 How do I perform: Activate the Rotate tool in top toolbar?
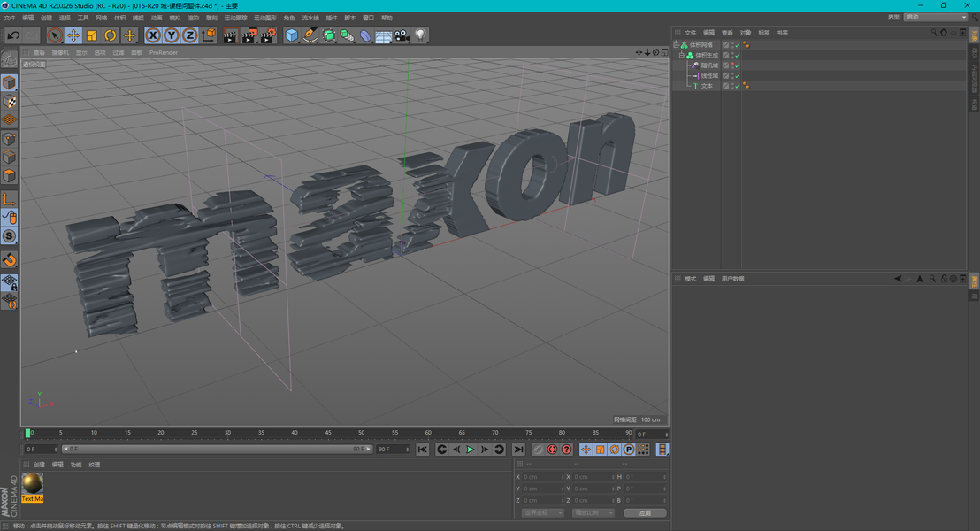[x=110, y=35]
